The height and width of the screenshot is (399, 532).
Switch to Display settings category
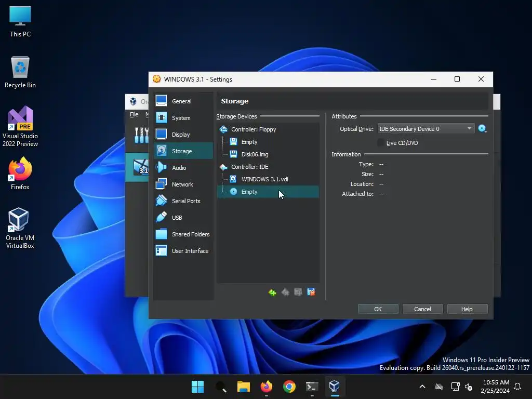point(183,135)
